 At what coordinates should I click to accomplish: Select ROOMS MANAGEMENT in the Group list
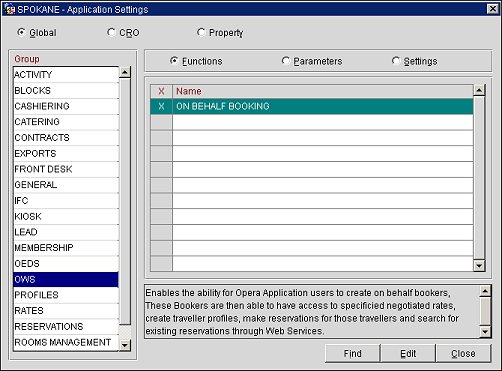point(66,342)
